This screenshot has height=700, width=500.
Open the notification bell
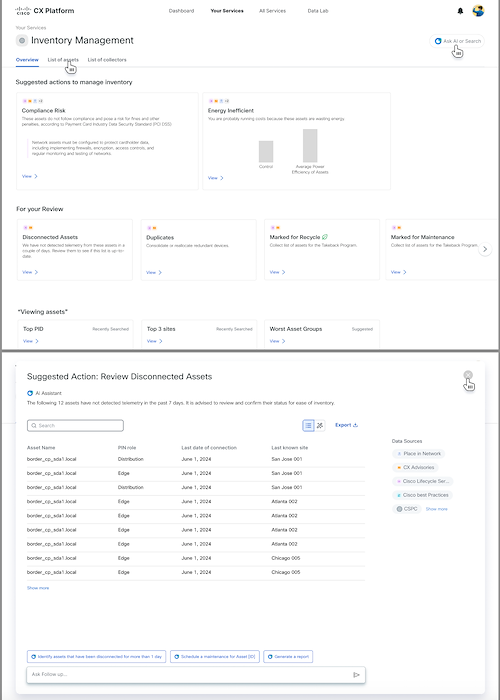460,11
